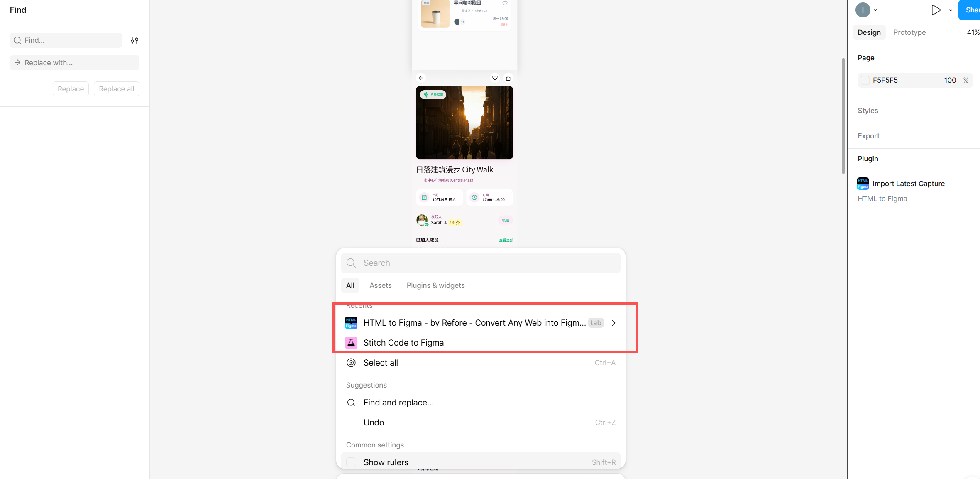
Task: Toggle the Show rulers checkbox
Action: (351, 462)
